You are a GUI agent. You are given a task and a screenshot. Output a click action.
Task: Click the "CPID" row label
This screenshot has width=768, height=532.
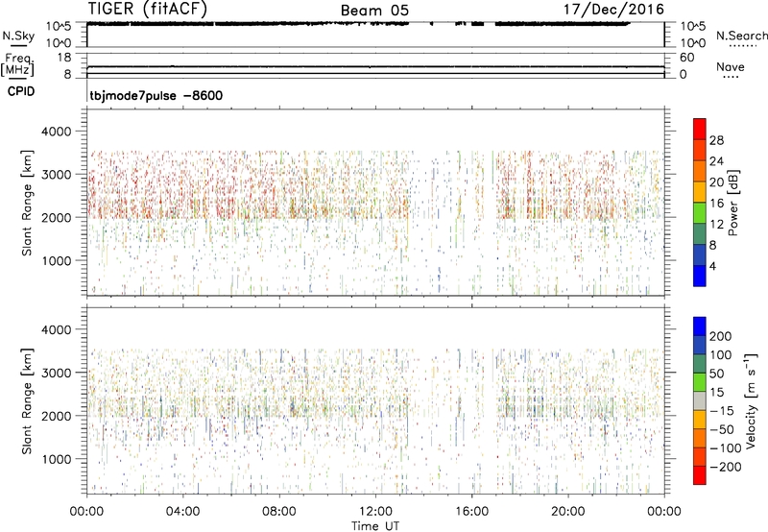21,91
